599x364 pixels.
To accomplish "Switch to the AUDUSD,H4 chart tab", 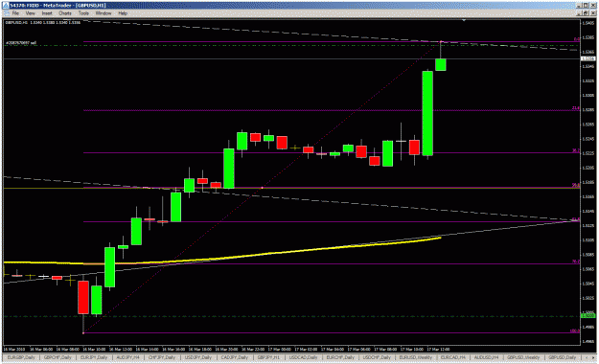I will pyautogui.click(x=486, y=357).
